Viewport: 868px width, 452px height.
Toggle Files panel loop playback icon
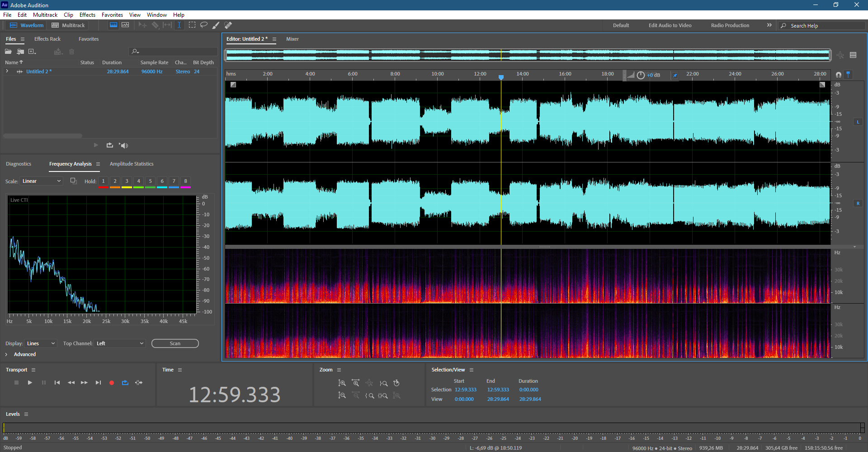click(x=110, y=145)
